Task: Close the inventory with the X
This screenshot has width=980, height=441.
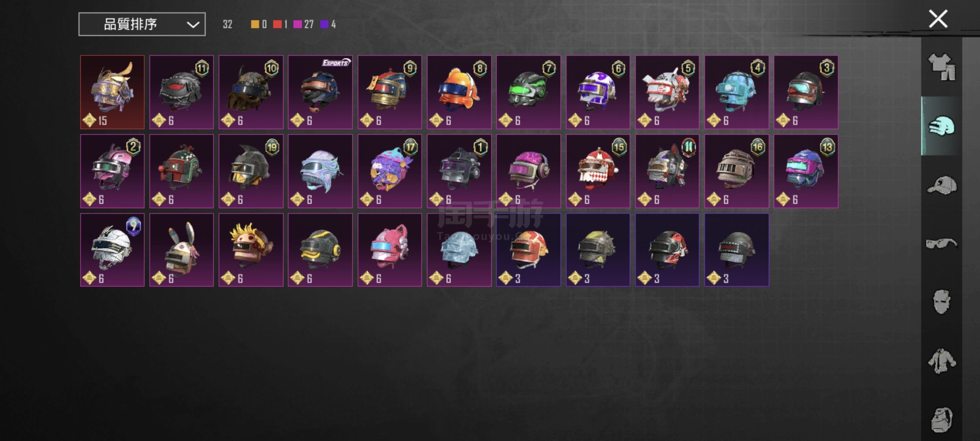Action: [938, 19]
